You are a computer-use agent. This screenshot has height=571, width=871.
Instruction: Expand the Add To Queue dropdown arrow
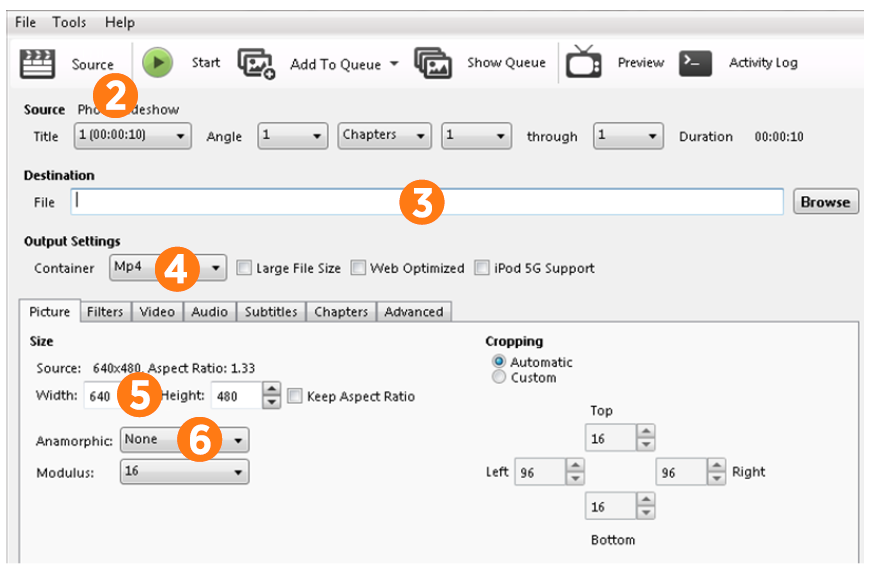point(393,64)
